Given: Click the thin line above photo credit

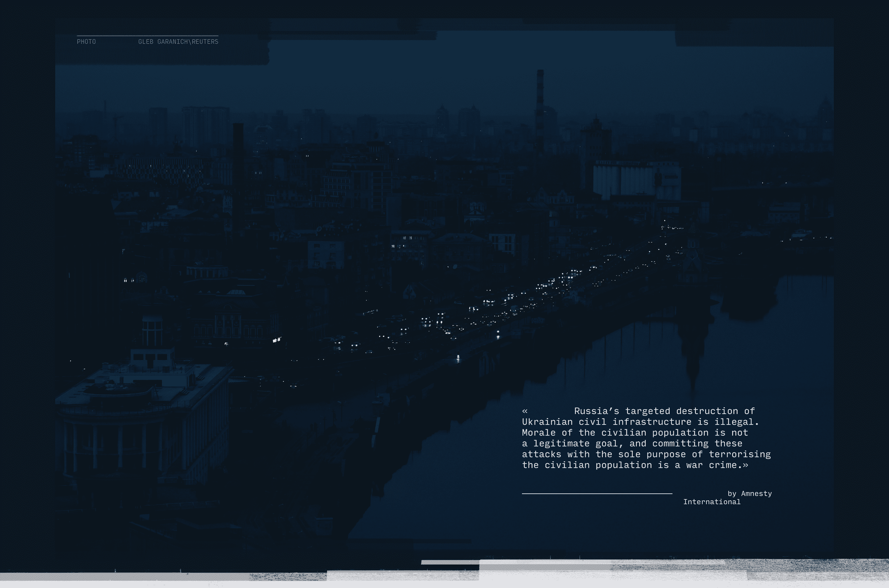Looking at the screenshot, I should coord(147,36).
